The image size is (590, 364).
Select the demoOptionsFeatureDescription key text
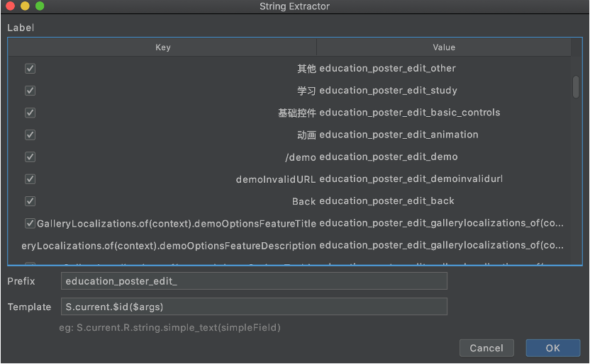[169, 246]
